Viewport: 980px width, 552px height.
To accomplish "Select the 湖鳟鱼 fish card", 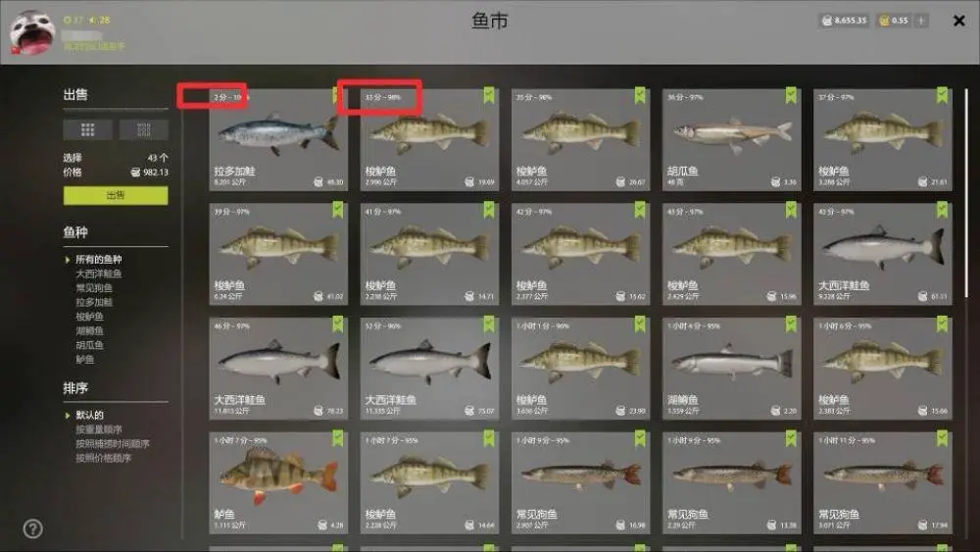I will (x=732, y=369).
